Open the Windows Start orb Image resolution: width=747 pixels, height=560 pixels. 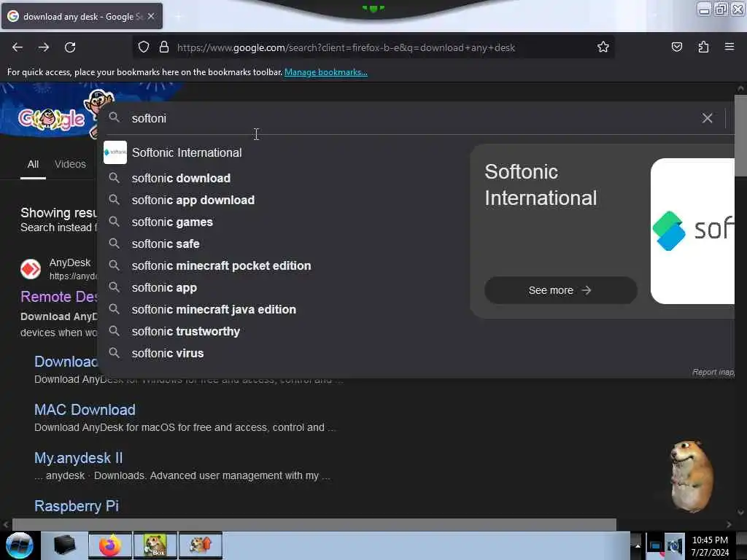20,545
